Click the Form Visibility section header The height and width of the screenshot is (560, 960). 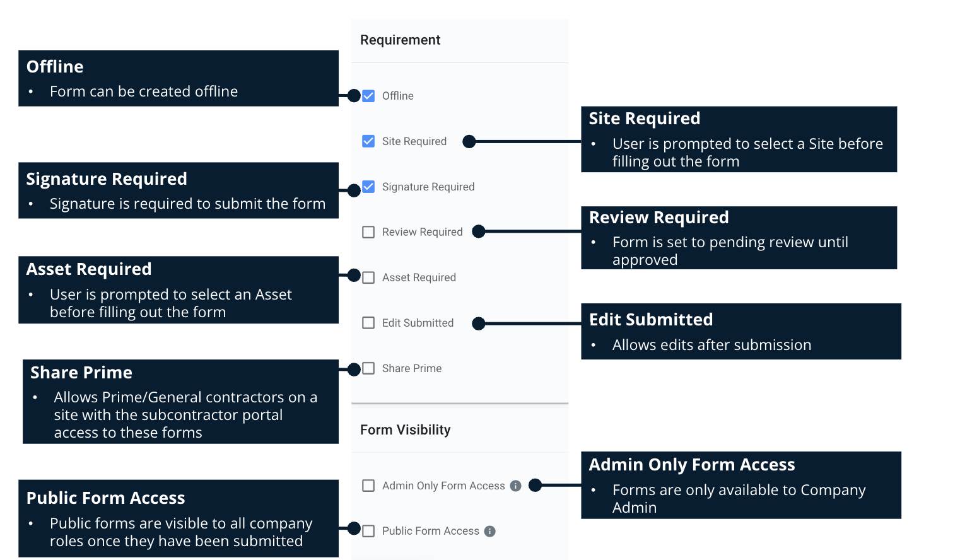click(405, 429)
